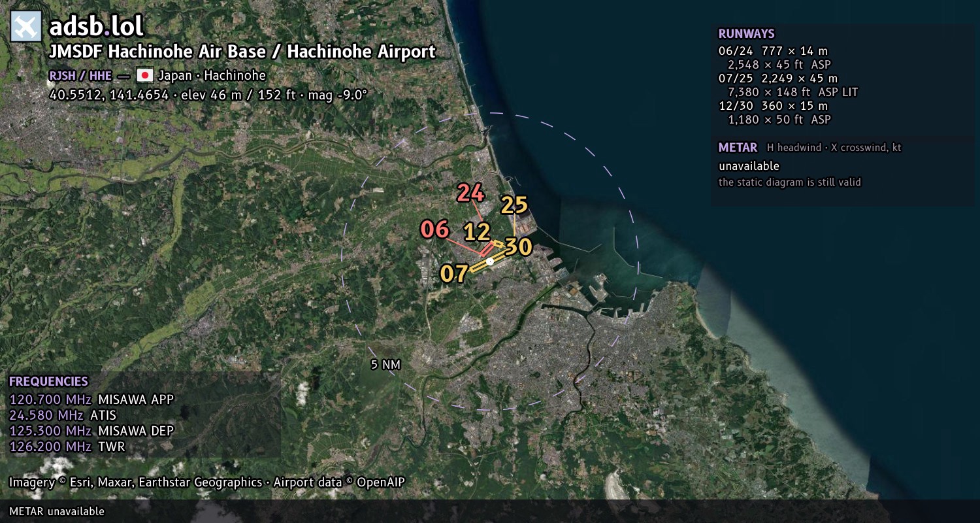
Task: Select the JMSDF Hachinohe Air Base airport name
Action: click(x=242, y=52)
